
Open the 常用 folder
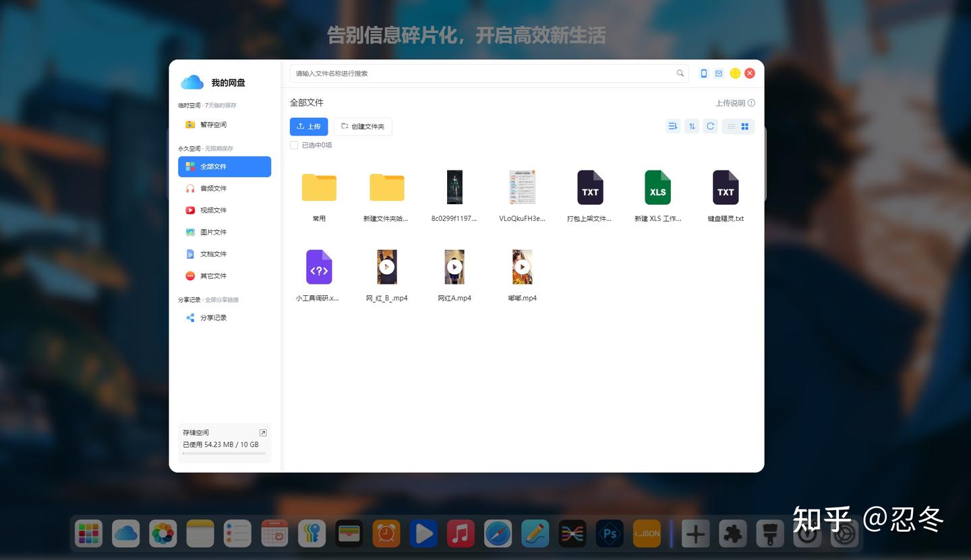click(319, 187)
